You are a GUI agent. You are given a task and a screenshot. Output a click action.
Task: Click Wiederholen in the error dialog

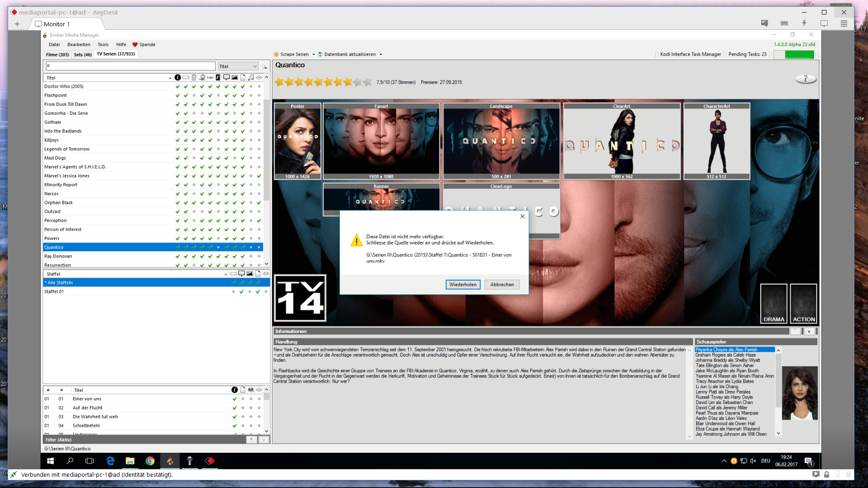tap(462, 285)
